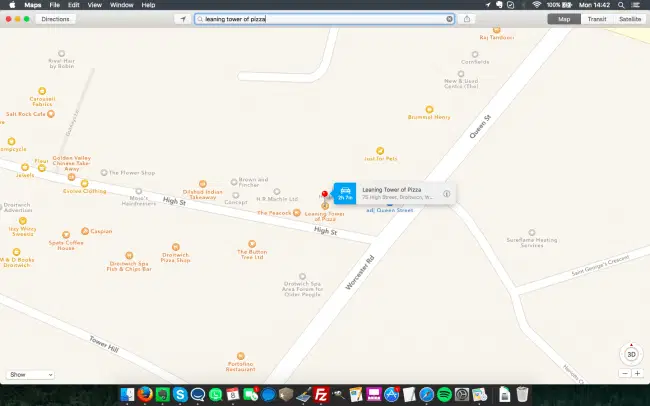Select the Concept marker
650x406 pixels.
pos(236,195)
